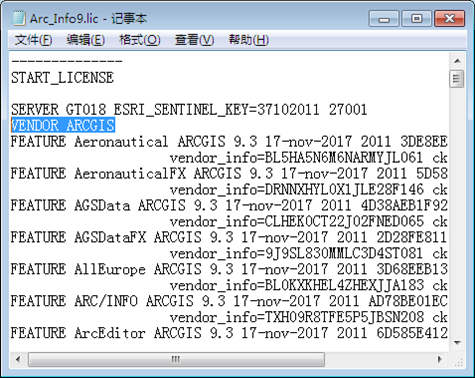475x378 pixels.
Task: Click vendor_info=9J9SL830MMLC3D4ST081 text
Action: click(296, 254)
